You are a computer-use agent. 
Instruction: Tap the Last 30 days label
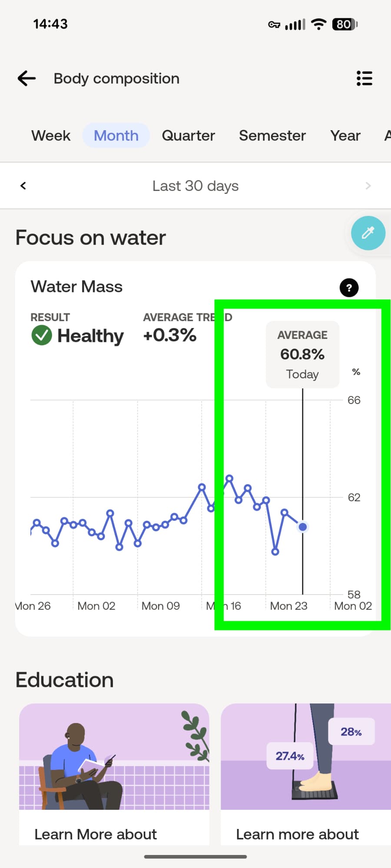coord(195,186)
